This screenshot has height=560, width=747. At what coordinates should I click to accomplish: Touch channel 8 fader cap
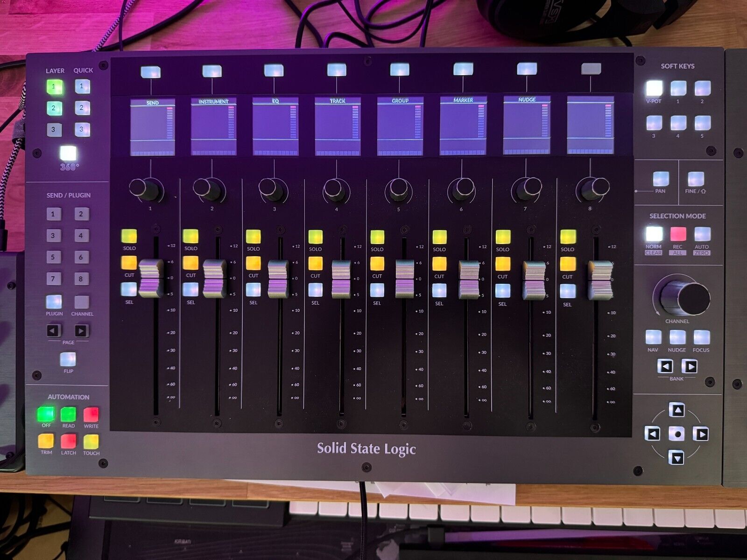[x=600, y=280]
